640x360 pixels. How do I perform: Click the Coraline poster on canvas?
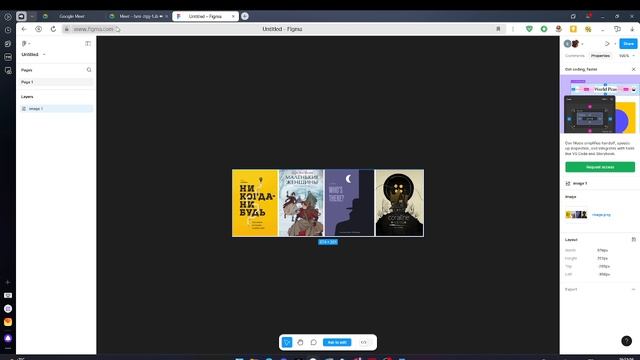pos(399,203)
